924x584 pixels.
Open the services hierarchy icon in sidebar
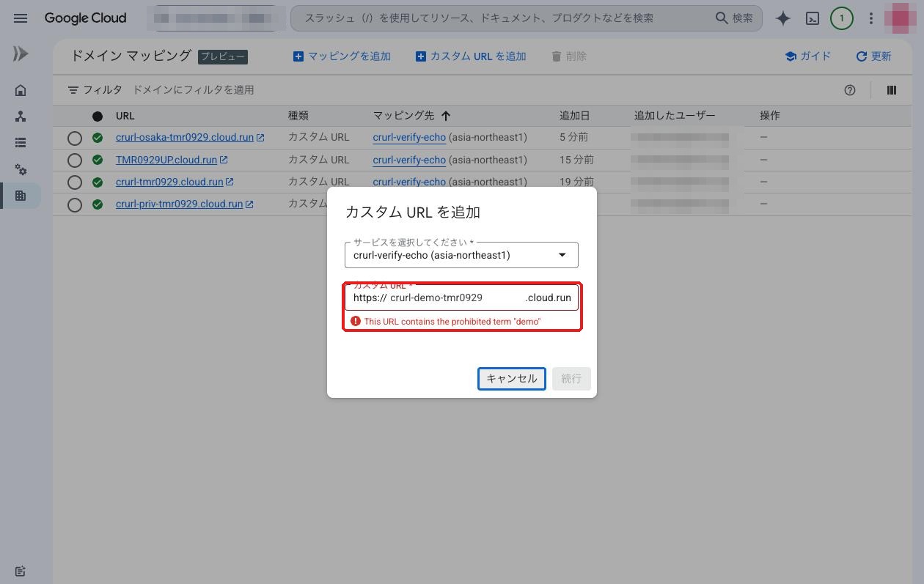point(21,117)
